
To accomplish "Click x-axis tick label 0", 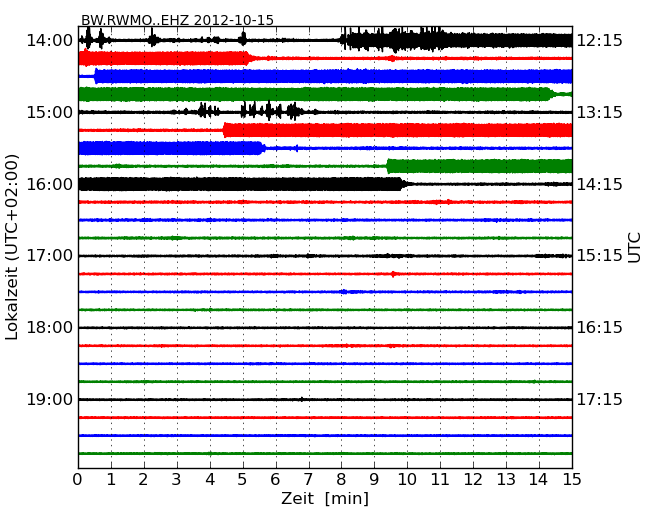I will (x=78, y=479).
